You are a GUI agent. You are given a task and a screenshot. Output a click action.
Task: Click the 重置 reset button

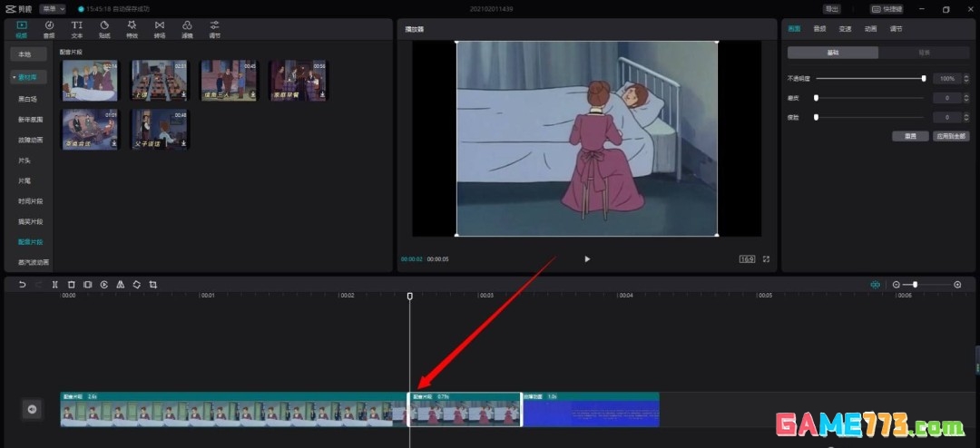click(x=911, y=136)
